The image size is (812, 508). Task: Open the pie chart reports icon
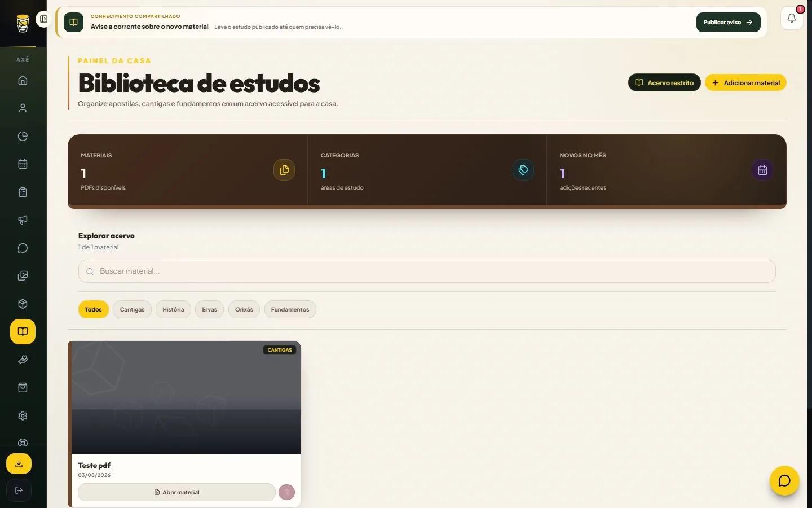[x=23, y=136]
